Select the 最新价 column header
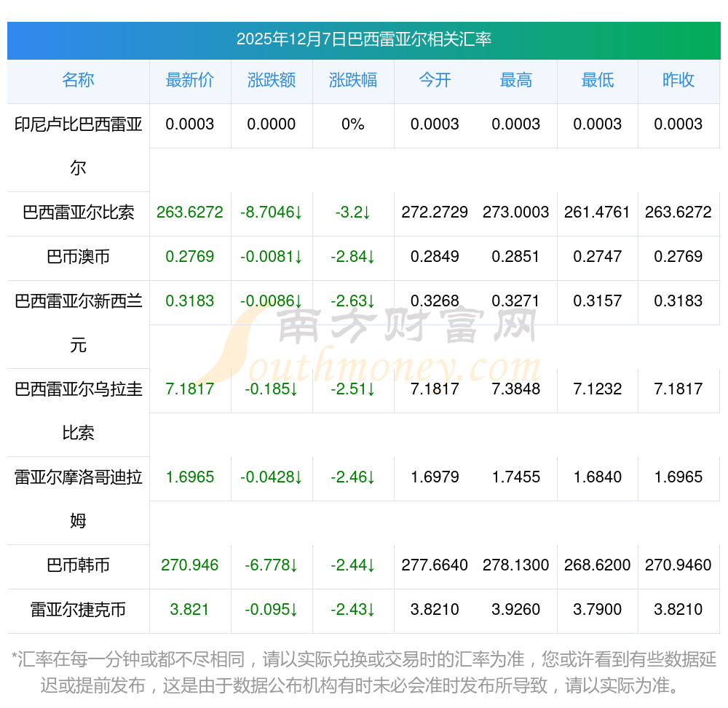728x708 pixels. [190, 80]
